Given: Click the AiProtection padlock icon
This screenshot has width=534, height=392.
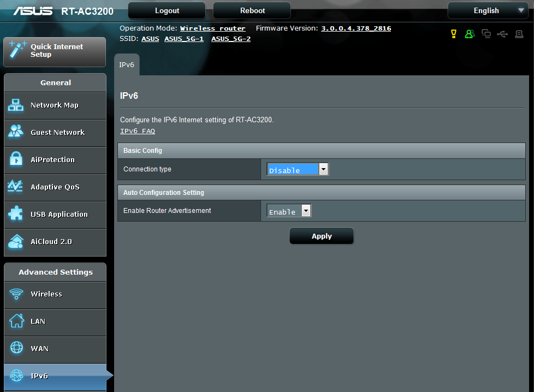Looking at the screenshot, I should pos(16,159).
